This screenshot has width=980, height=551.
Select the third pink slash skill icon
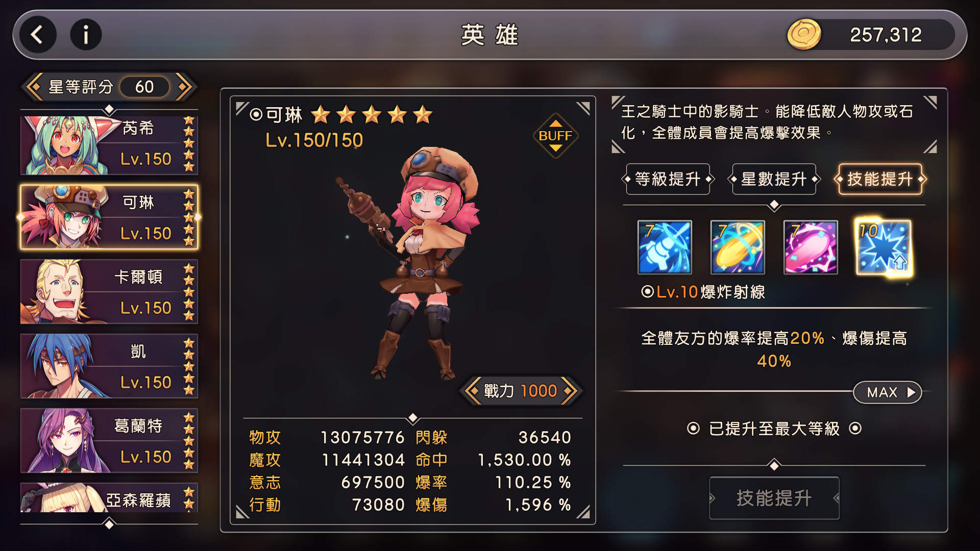click(811, 247)
